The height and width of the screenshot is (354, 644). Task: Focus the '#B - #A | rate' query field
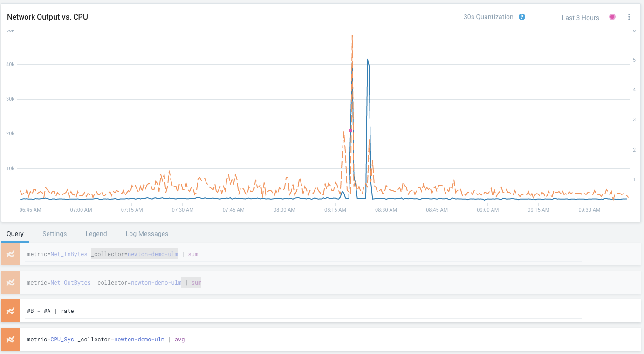click(303, 311)
